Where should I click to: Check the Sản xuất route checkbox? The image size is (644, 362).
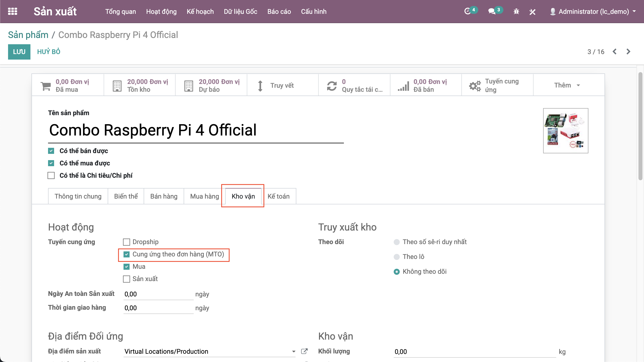pyautogui.click(x=127, y=279)
